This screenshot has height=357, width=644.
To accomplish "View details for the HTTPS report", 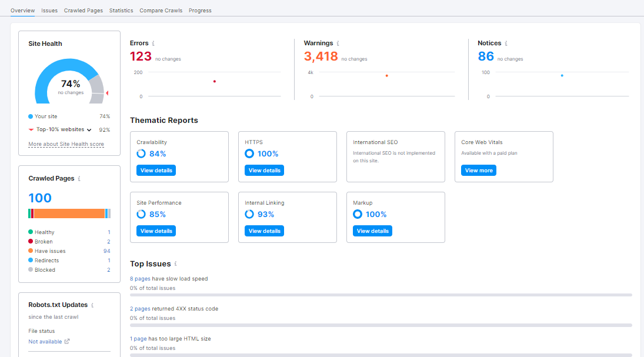I will [x=264, y=171].
